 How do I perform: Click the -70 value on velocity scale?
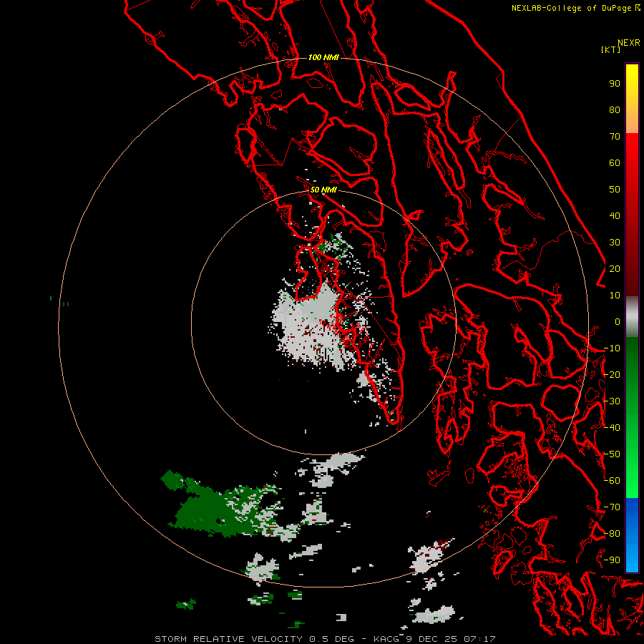click(x=612, y=507)
